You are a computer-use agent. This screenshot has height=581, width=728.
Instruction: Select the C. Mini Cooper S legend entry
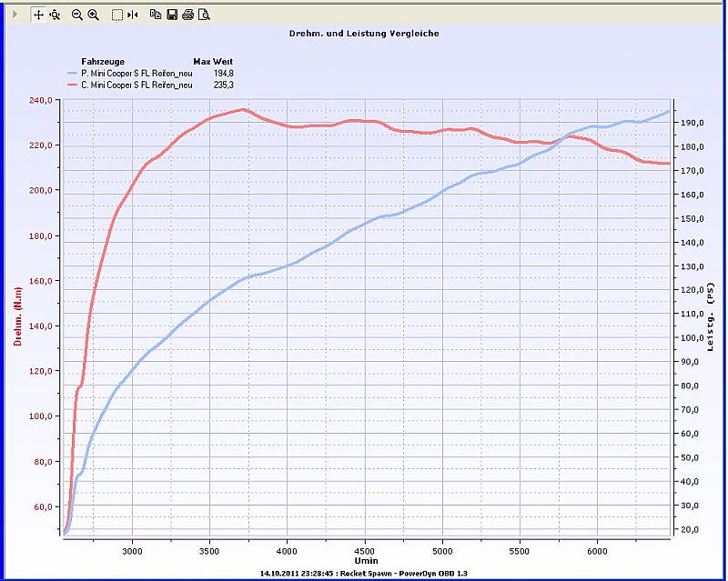pos(136,85)
